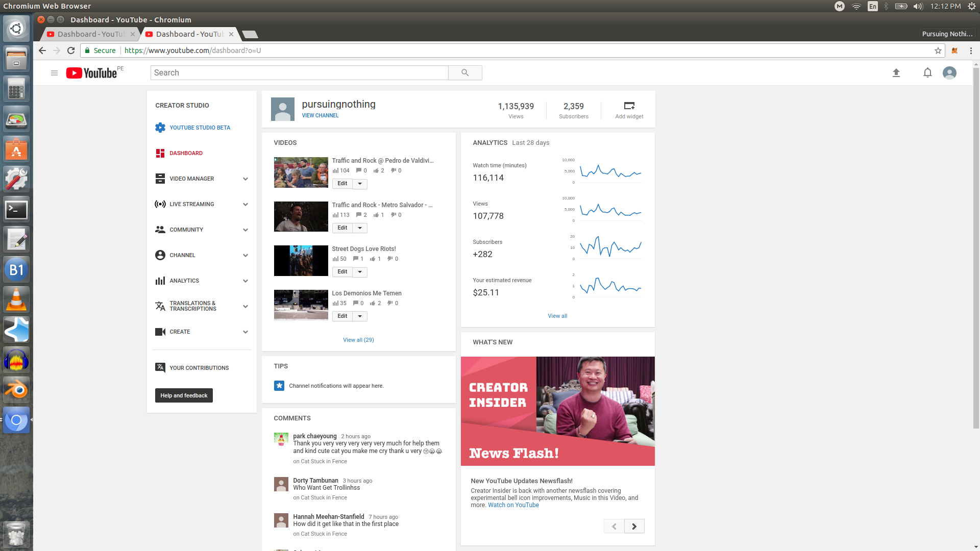Click the Video Manager icon
The image size is (980, 551).
tap(160, 179)
